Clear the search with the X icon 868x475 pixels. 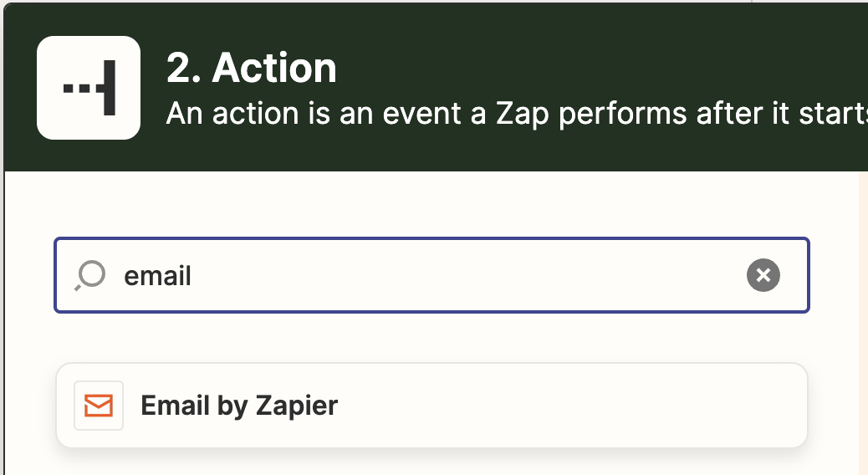pos(763,275)
